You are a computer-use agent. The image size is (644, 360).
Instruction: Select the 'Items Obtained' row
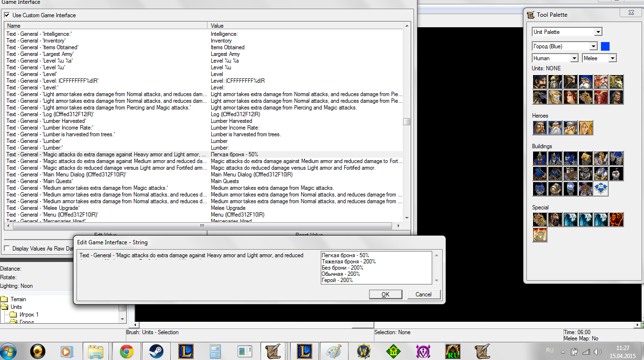tap(204, 47)
